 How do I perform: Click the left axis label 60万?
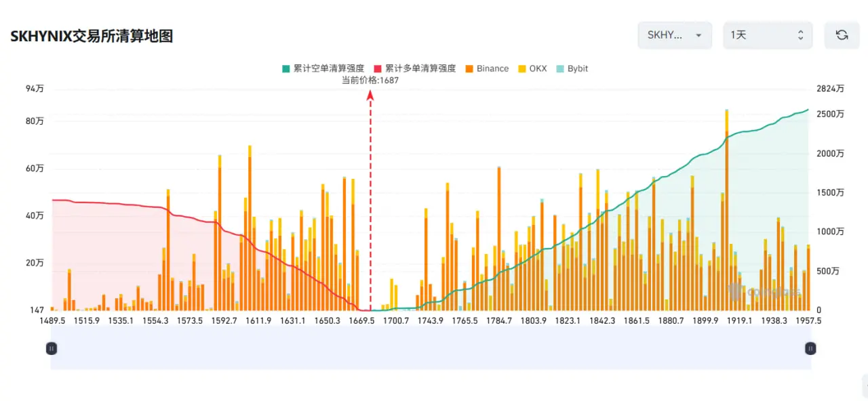pyautogui.click(x=35, y=169)
